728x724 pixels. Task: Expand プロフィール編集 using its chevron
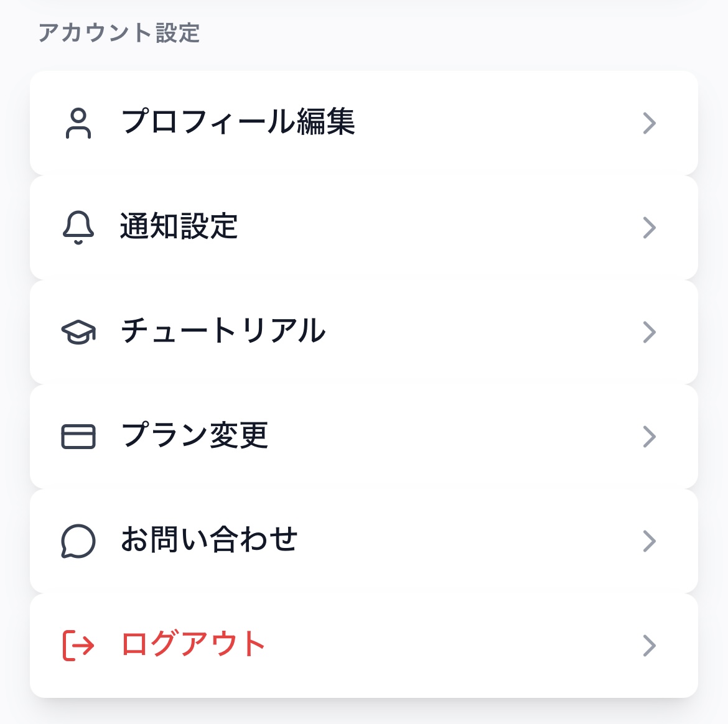click(649, 123)
